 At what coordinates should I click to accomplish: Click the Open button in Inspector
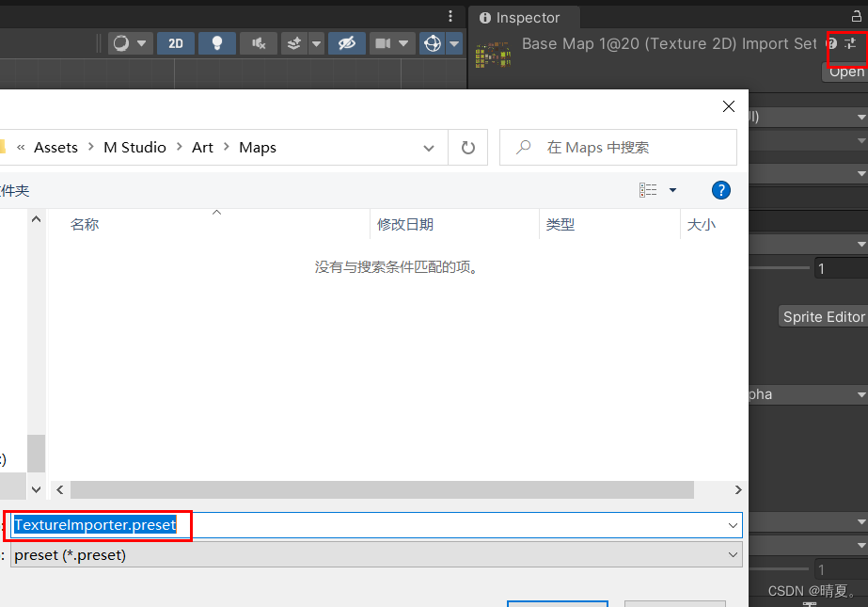[846, 72]
